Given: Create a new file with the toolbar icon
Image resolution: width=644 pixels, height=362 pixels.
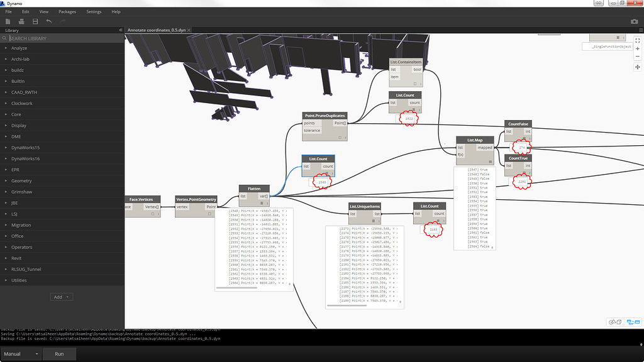Looking at the screenshot, I should pyautogui.click(x=7, y=21).
